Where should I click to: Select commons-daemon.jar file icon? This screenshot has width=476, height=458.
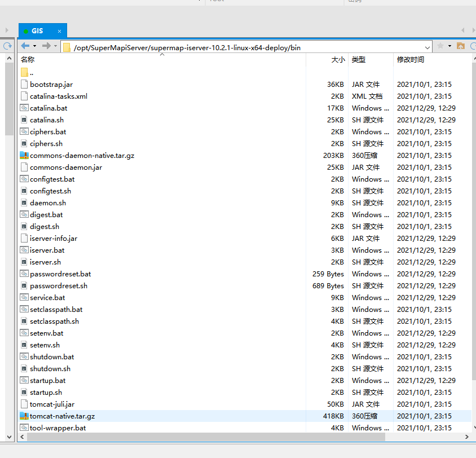click(x=24, y=167)
